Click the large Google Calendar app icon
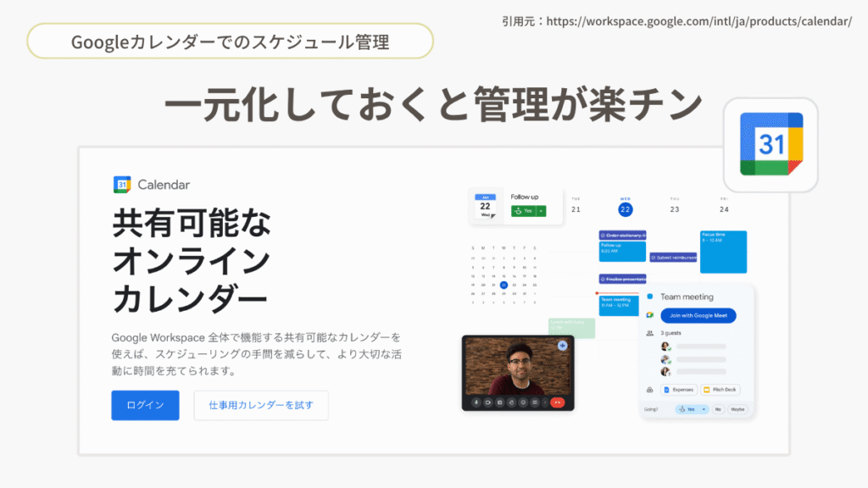The width and height of the screenshot is (868, 488). coord(771,144)
